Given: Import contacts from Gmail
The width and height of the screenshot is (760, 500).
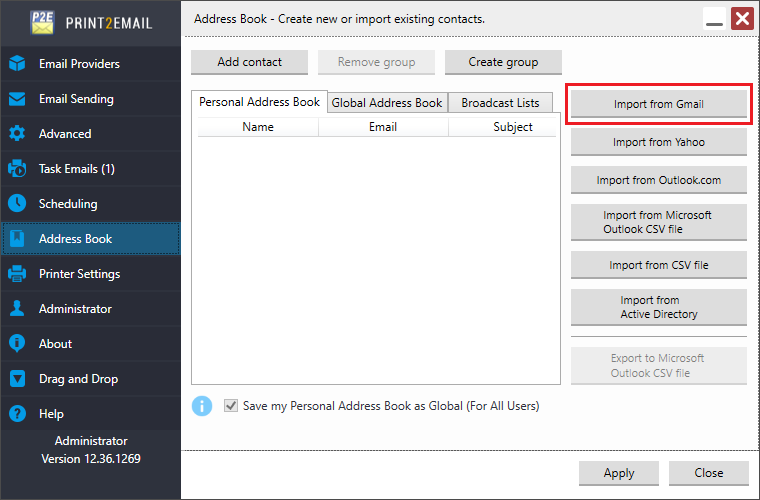Looking at the screenshot, I should coord(658,104).
